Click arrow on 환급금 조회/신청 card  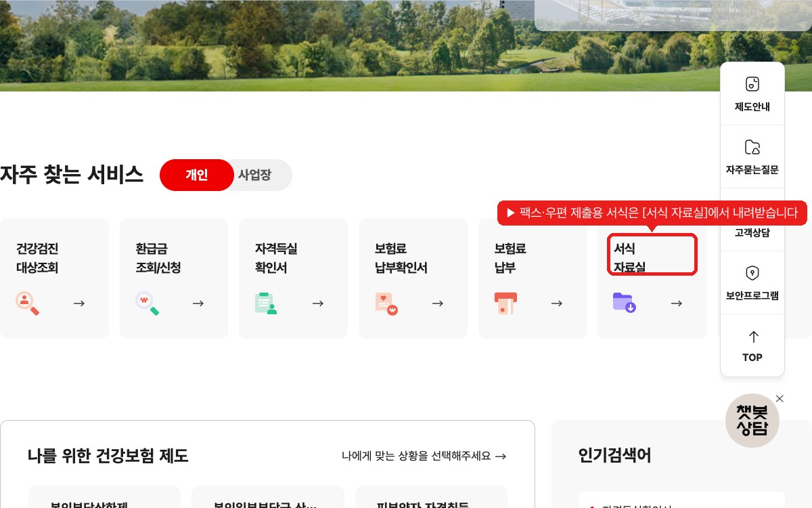click(198, 303)
